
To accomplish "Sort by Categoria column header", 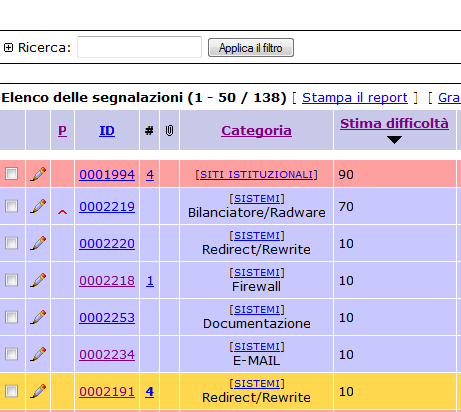I will pos(256,130).
